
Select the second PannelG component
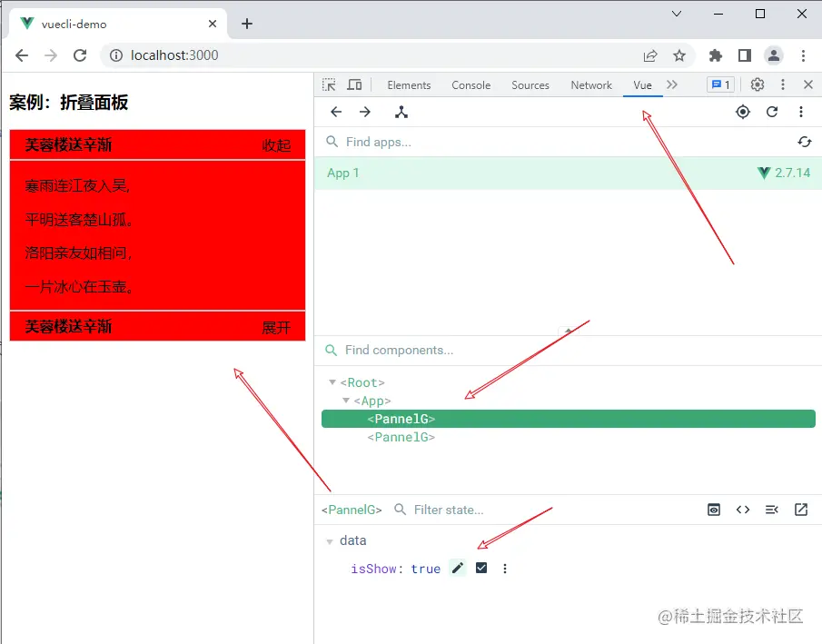coord(401,437)
